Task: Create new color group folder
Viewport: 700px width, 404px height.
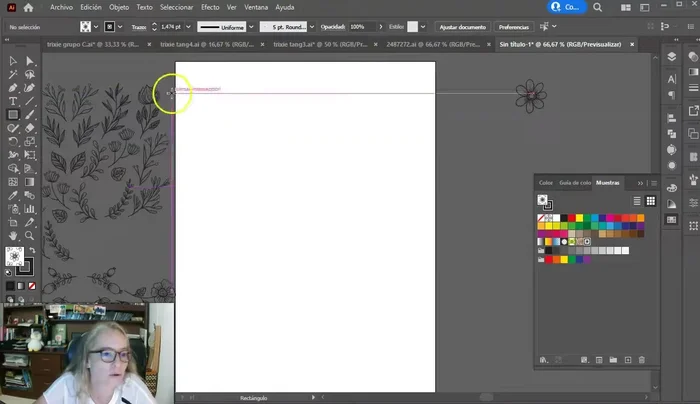Action: point(613,360)
